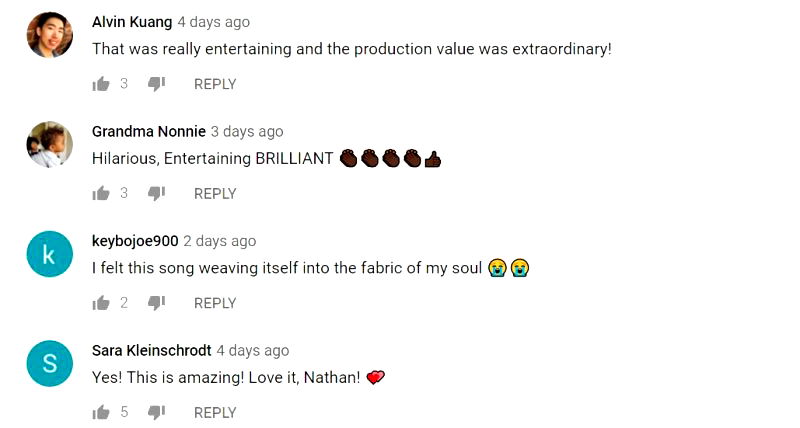Click the "4 days ago" timestamp on Sara's comment
The width and height of the screenshot is (800, 428).
tap(252, 350)
